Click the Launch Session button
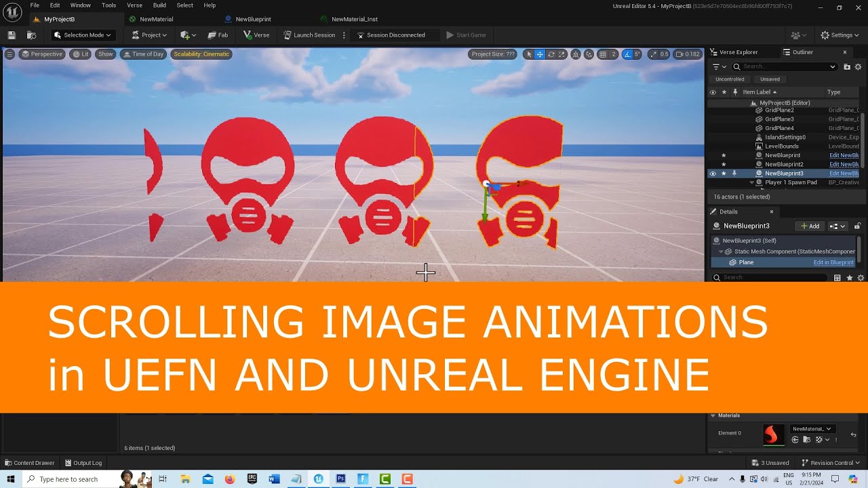The image size is (868, 488). [x=309, y=35]
